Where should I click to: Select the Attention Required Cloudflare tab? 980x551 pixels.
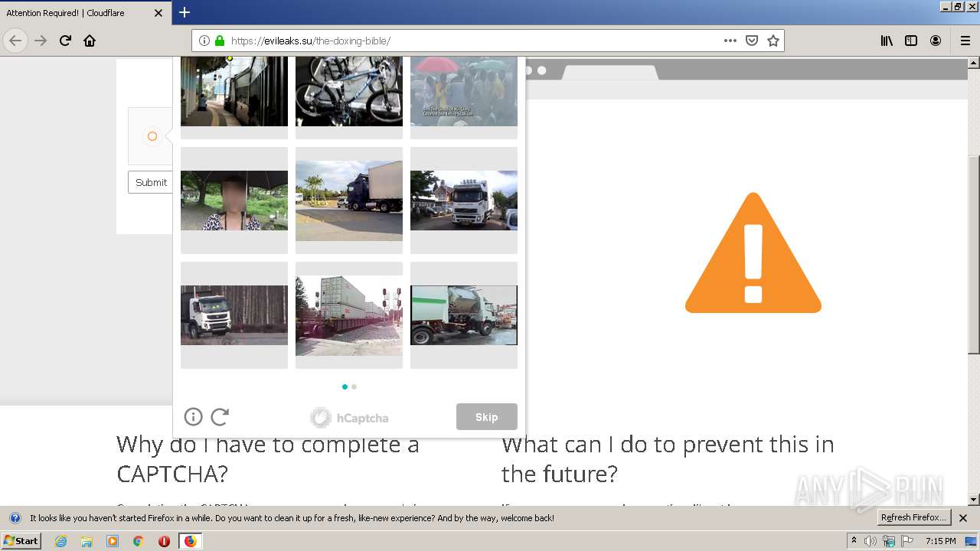pos(85,13)
